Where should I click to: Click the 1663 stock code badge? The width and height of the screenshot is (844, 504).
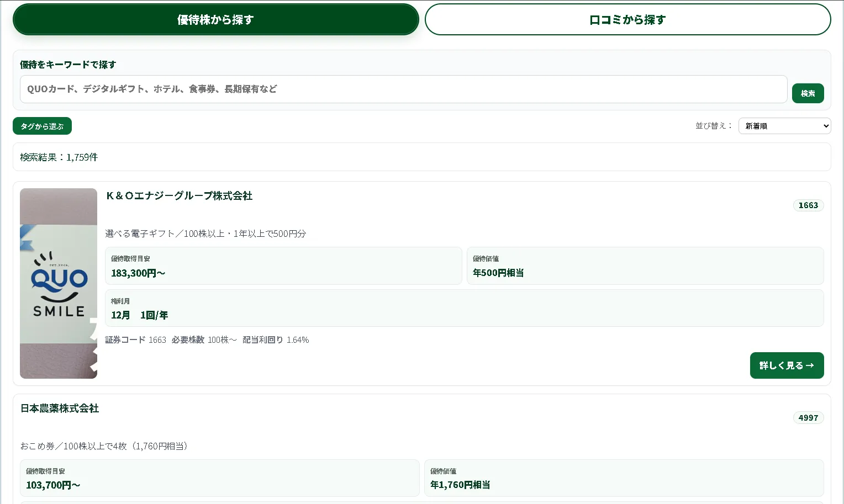(808, 205)
